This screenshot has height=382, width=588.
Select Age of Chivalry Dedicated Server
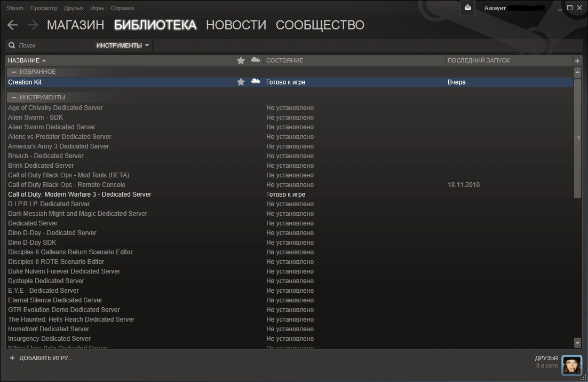pos(55,108)
